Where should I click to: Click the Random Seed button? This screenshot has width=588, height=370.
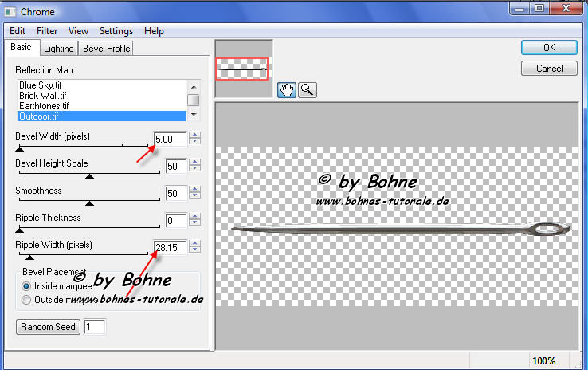[48, 326]
